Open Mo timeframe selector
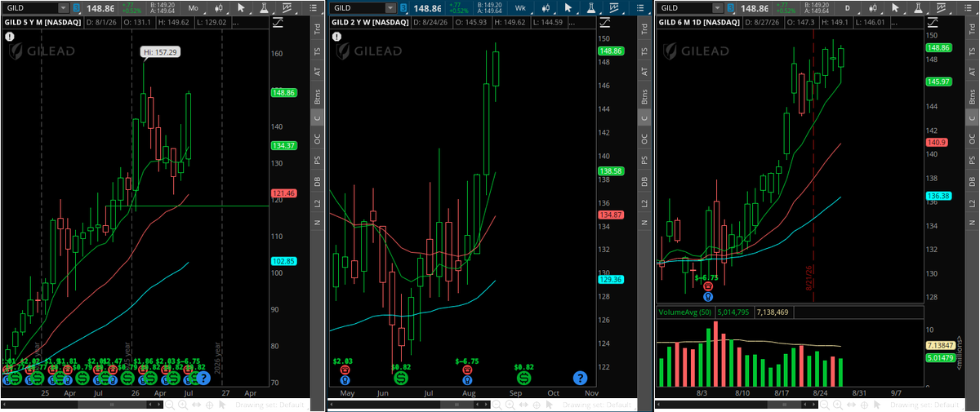 pos(194,8)
